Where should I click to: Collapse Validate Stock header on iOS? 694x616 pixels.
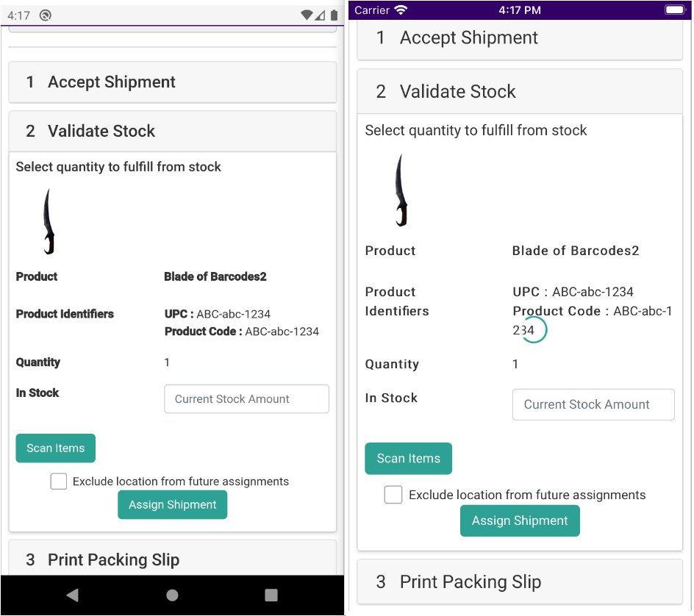pos(519,92)
